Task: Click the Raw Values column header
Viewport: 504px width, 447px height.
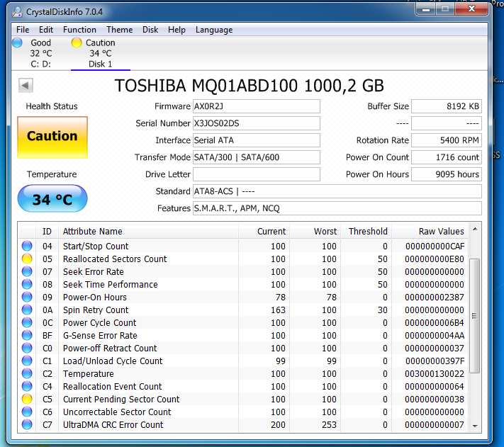Action: (430, 231)
